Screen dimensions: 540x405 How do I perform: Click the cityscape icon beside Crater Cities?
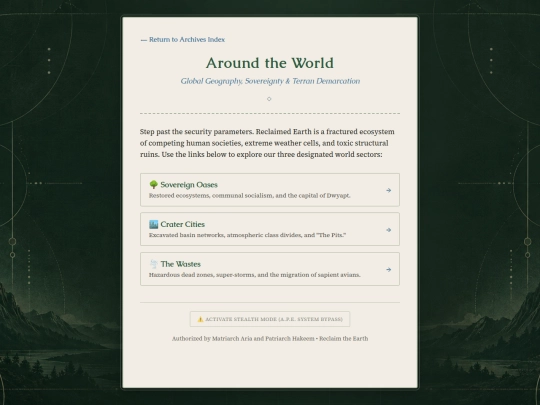click(x=154, y=224)
